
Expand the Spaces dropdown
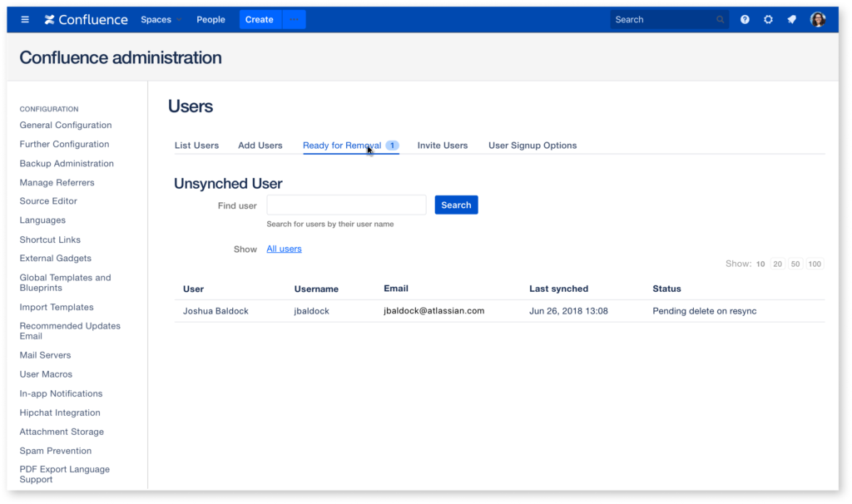[x=161, y=20]
